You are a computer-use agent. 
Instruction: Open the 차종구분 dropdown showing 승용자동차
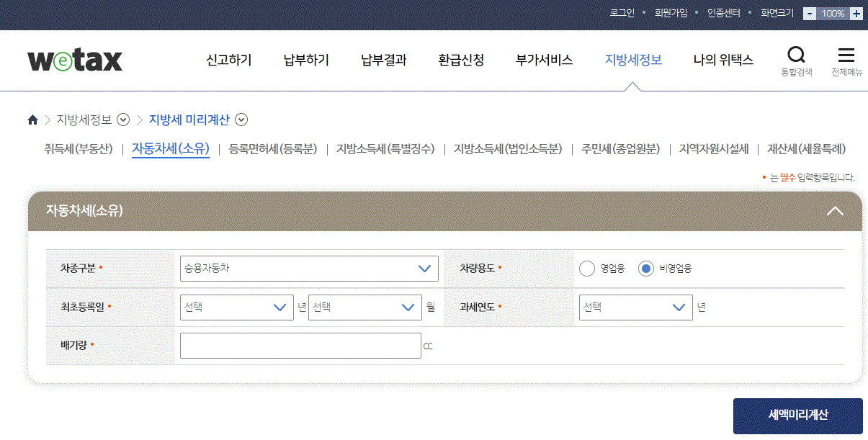click(309, 269)
